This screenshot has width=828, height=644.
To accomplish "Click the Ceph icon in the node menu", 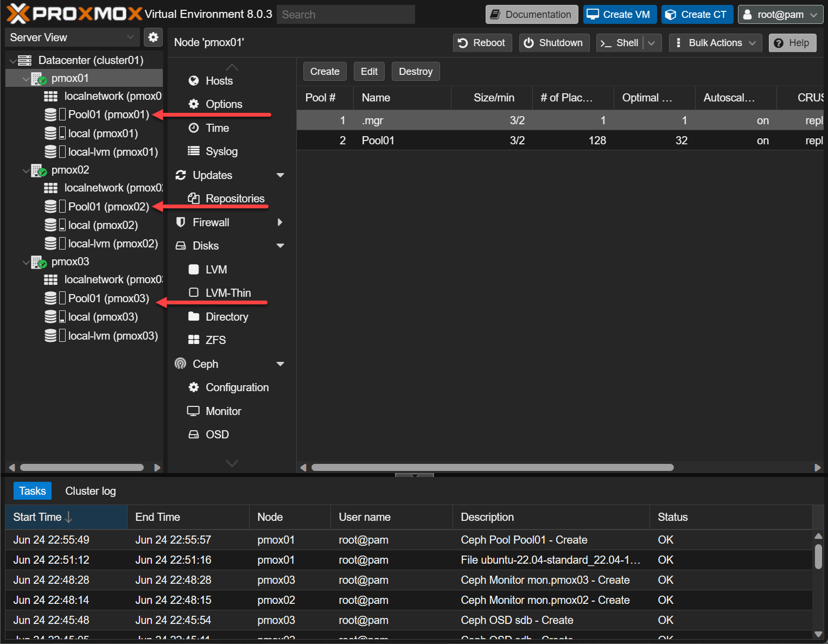I will pos(181,364).
